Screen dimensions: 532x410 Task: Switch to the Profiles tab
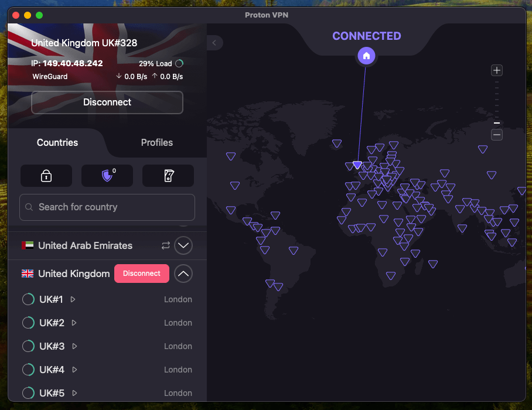coord(157,142)
